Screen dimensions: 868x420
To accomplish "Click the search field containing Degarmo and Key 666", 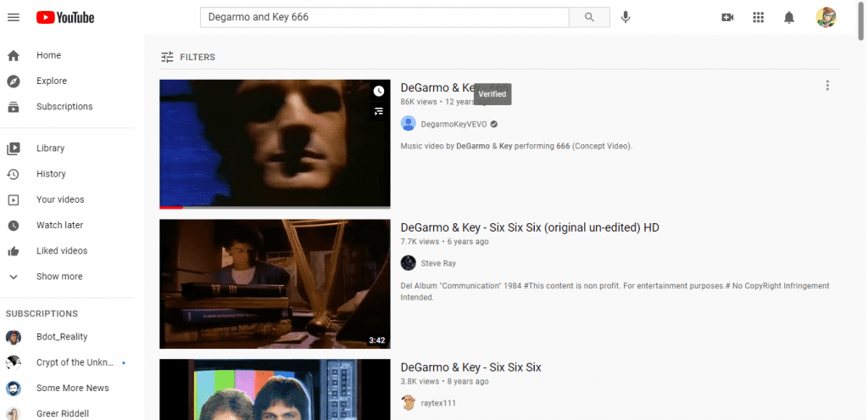I will tap(385, 17).
